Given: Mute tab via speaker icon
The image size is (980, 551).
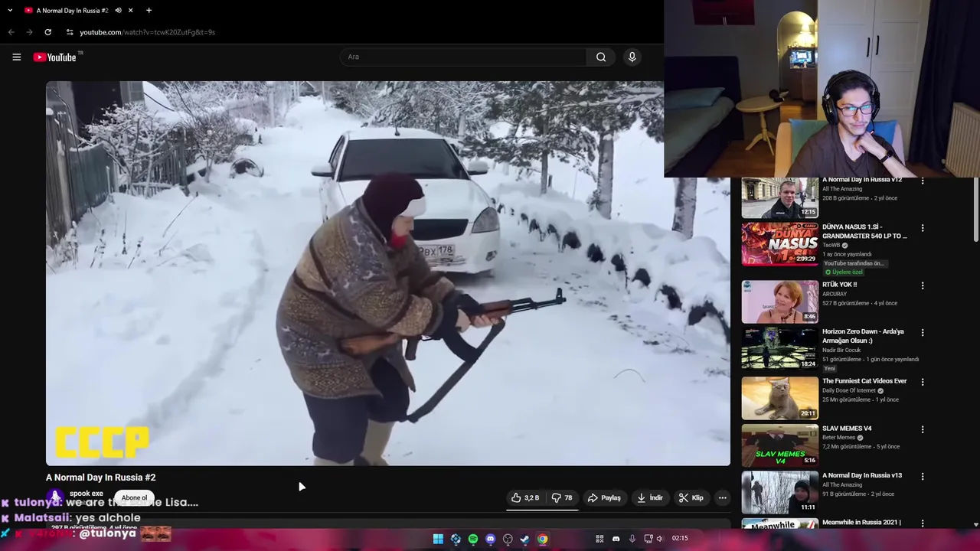Looking at the screenshot, I should 118,11.
